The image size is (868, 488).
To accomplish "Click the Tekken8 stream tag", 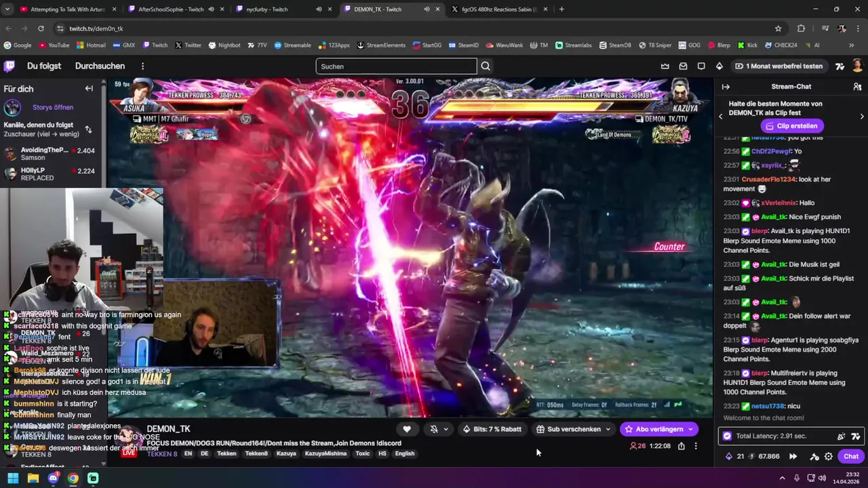I will point(256,453).
